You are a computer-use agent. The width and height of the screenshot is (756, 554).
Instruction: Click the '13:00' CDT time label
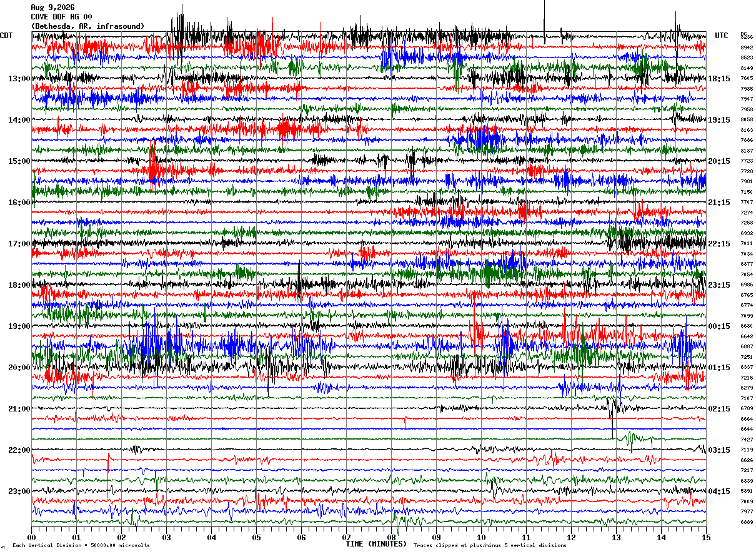click(19, 79)
